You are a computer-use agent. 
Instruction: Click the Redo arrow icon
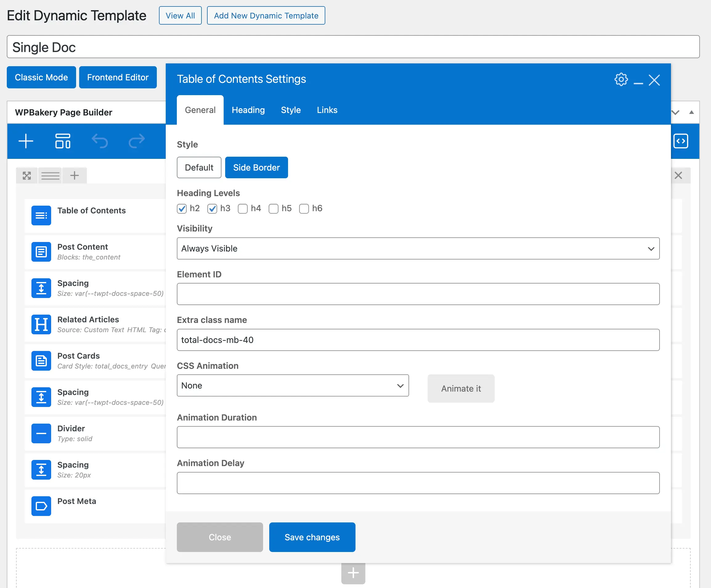coord(136,141)
